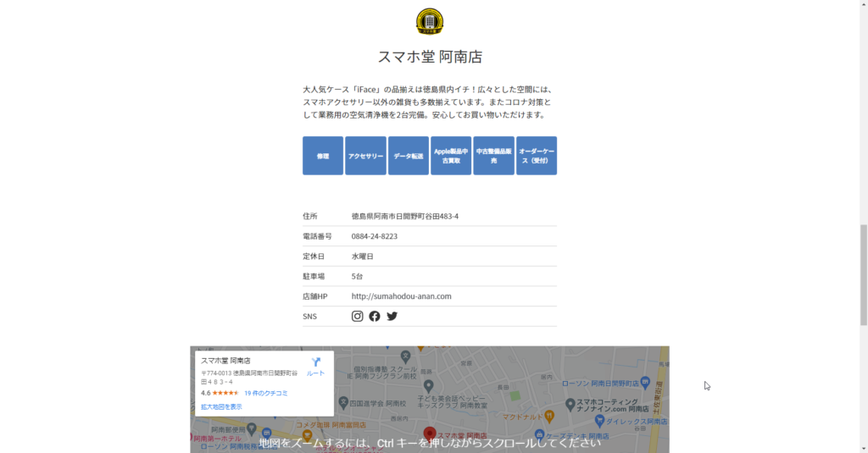This screenshot has width=868, height=453.
Task: Click the 中古整備品販売 button
Action: coord(494,156)
